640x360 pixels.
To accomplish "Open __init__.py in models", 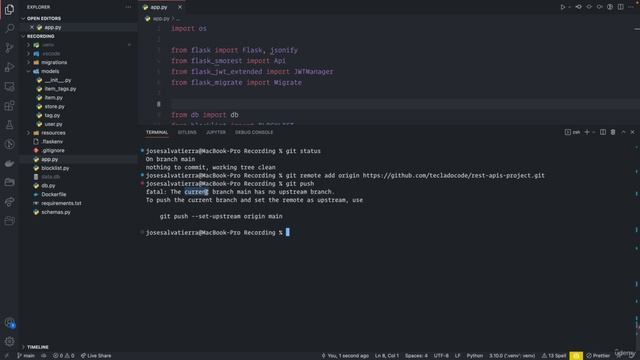I will 58,80.
